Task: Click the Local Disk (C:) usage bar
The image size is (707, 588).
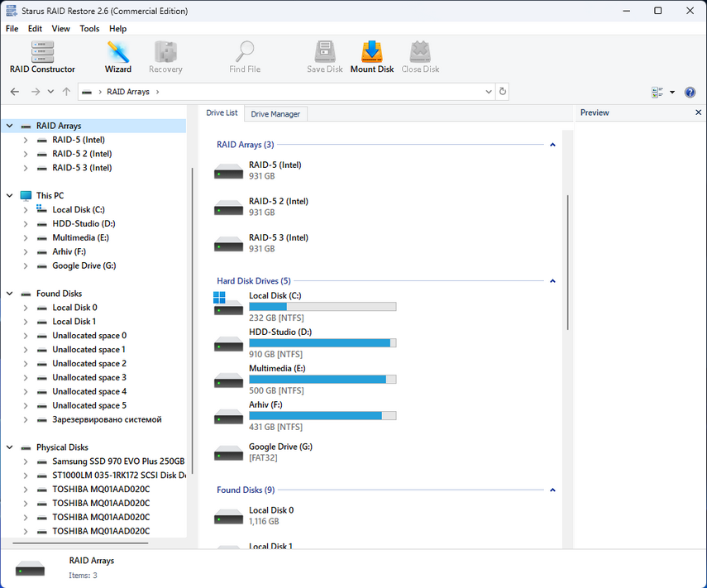Action: click(322, 307)
